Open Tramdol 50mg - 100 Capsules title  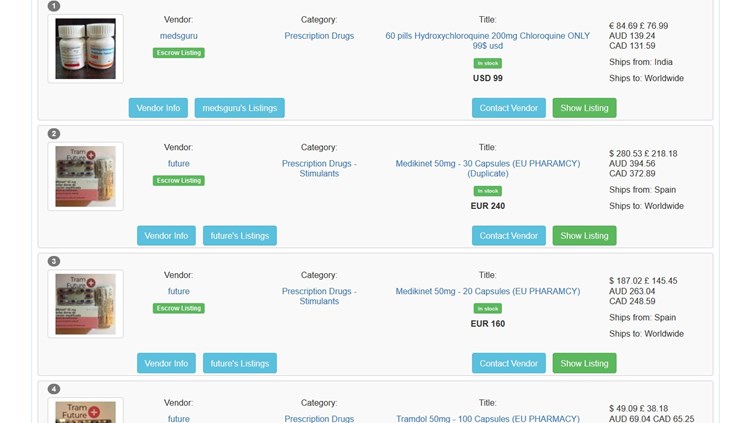[x=487, y=419]
